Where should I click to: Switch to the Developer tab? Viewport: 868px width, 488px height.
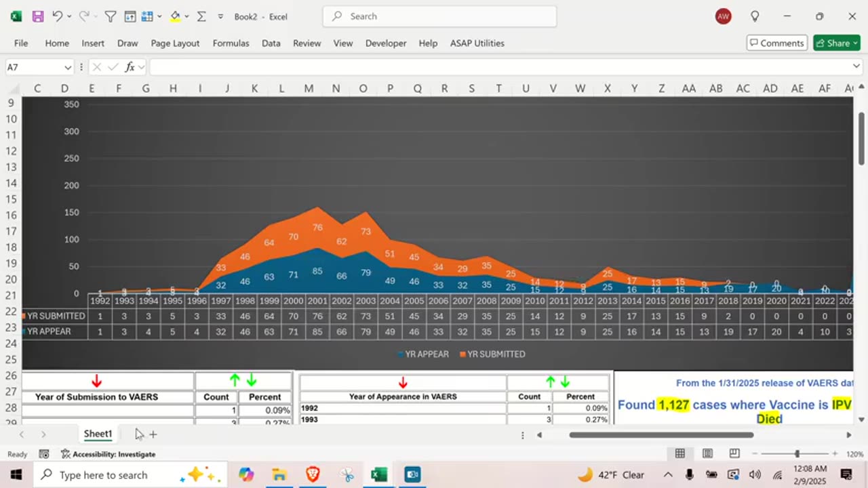(x=386, y=43)
